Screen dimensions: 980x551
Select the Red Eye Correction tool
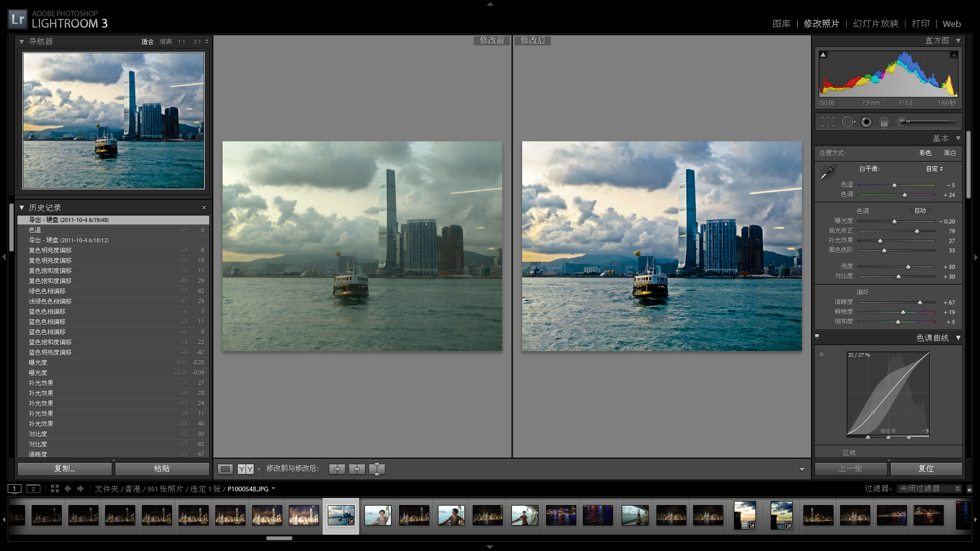(x=866, y=122)
